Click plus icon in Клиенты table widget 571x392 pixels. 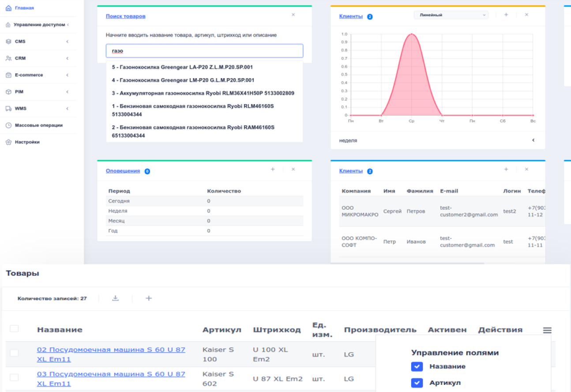click(x=506, y=170)
